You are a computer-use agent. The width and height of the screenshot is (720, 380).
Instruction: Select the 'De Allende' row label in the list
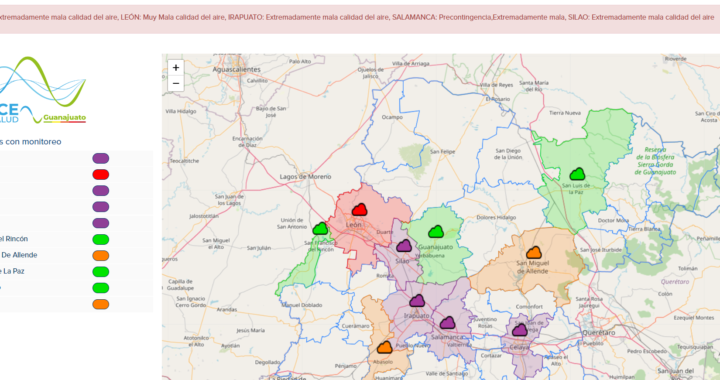19,255
